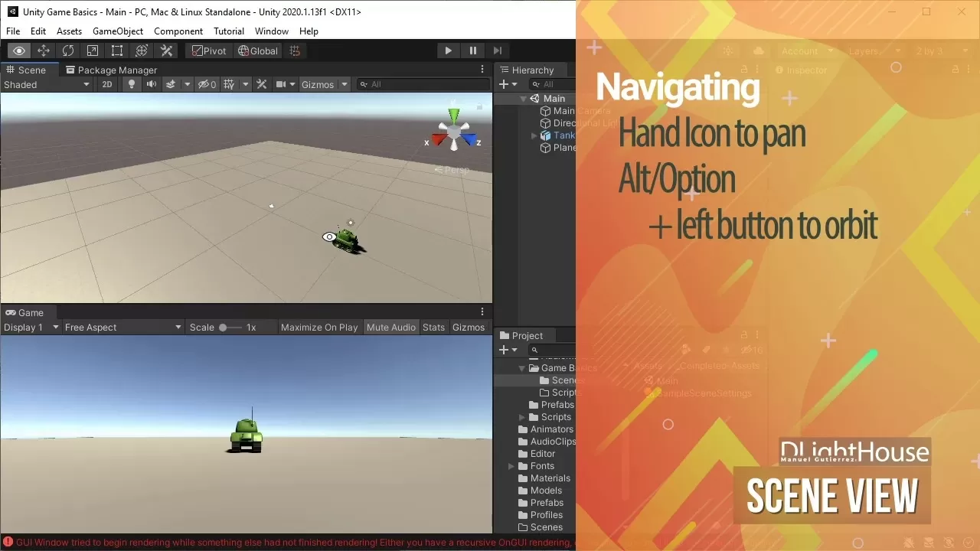This screenshot has width=980, height=551.
Task: Select the Move tool in toolbar
Action: click(x=43, y=51)
